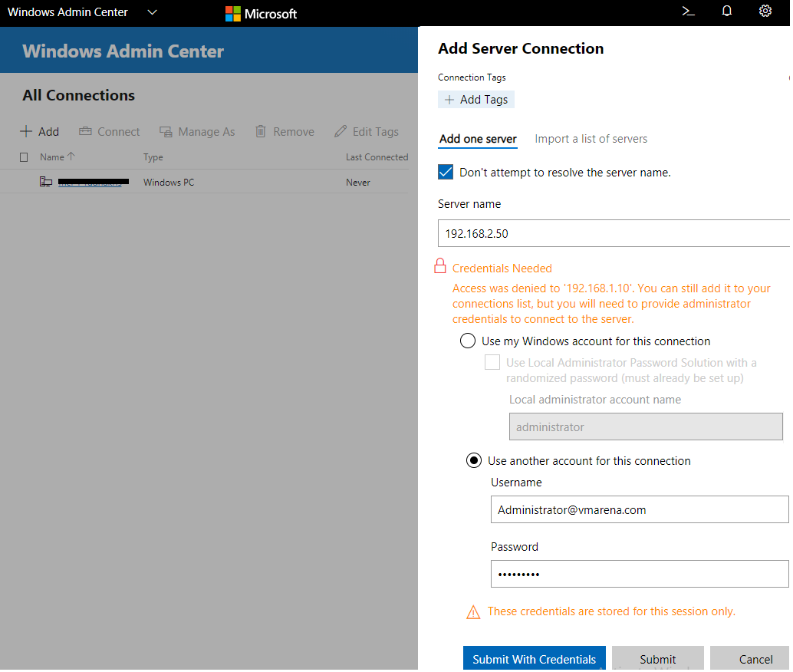The width and height of the screenshot is (793, 672).
Task: Toggle select-all checkbox in Name header
Action: click(x=24, y=157)
